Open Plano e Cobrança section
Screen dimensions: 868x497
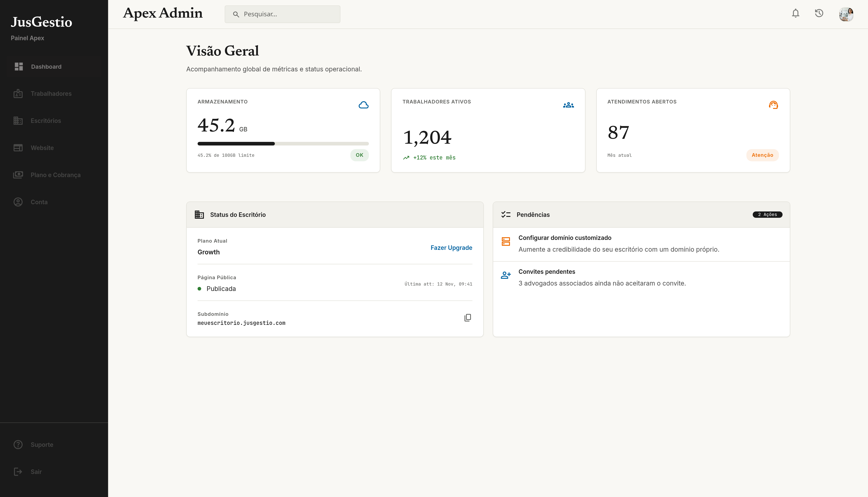tap(54, 175)
